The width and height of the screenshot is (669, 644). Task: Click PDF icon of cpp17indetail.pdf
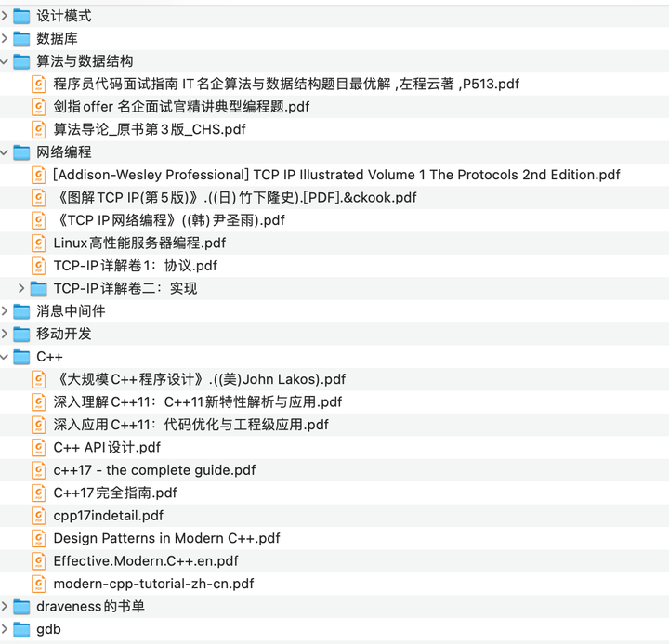pos(38,516)
